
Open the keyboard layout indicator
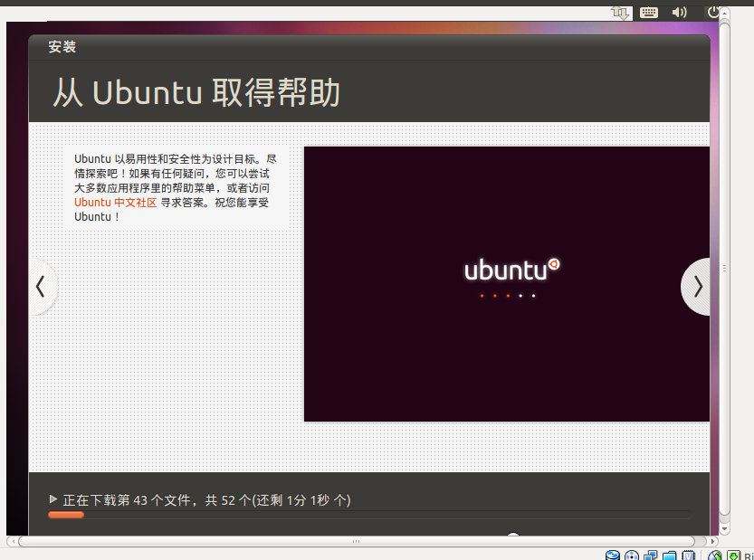coord(649,13)
